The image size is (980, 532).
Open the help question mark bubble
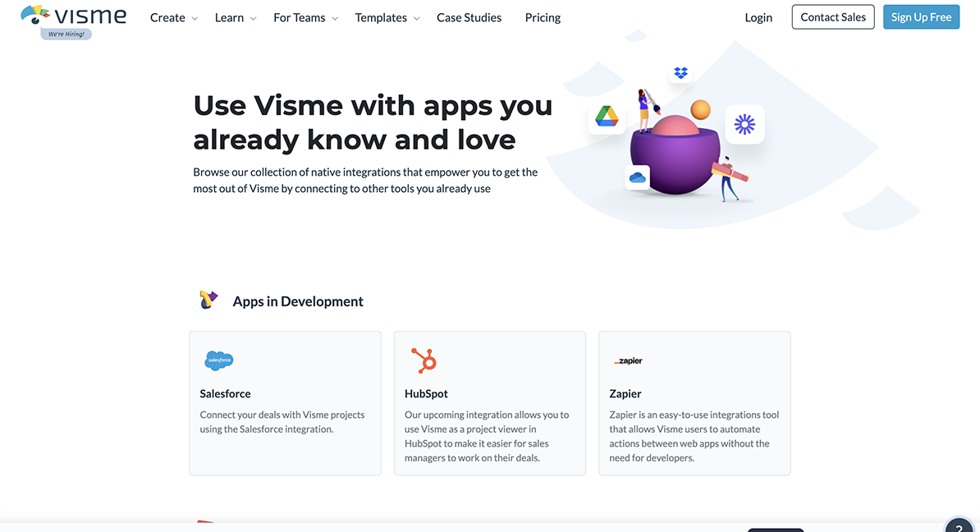pyautogui.click(x=957, y=526)
